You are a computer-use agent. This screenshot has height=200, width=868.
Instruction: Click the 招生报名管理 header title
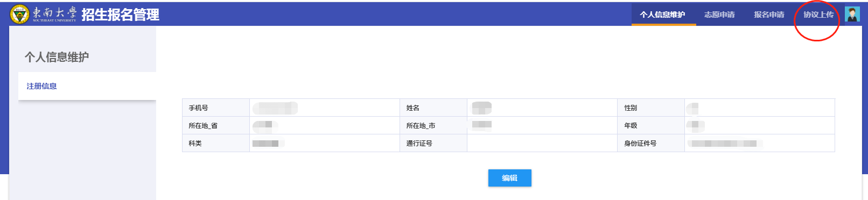pyautogui.click(x=121, y=15)
